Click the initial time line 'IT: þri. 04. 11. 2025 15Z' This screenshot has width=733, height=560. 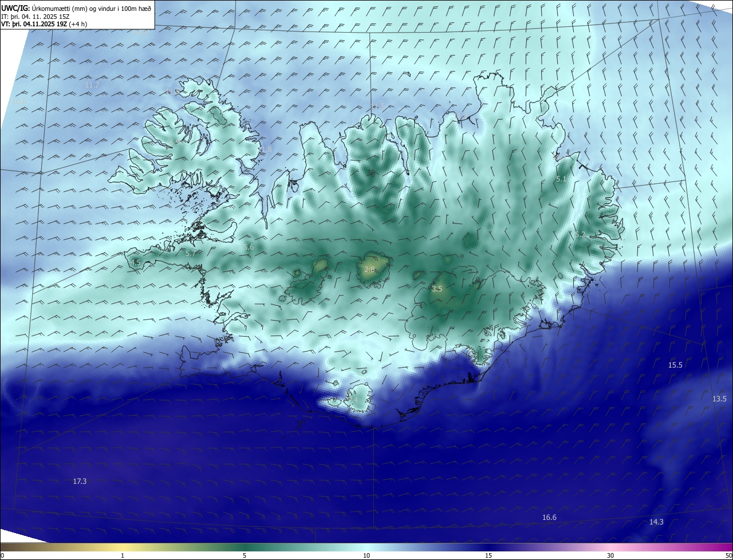(36, 16)
